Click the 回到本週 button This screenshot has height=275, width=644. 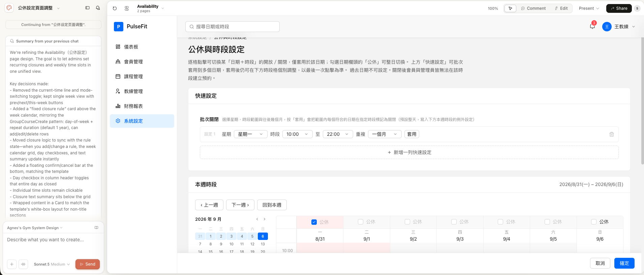pyautogui.click(x=272, y=205)
